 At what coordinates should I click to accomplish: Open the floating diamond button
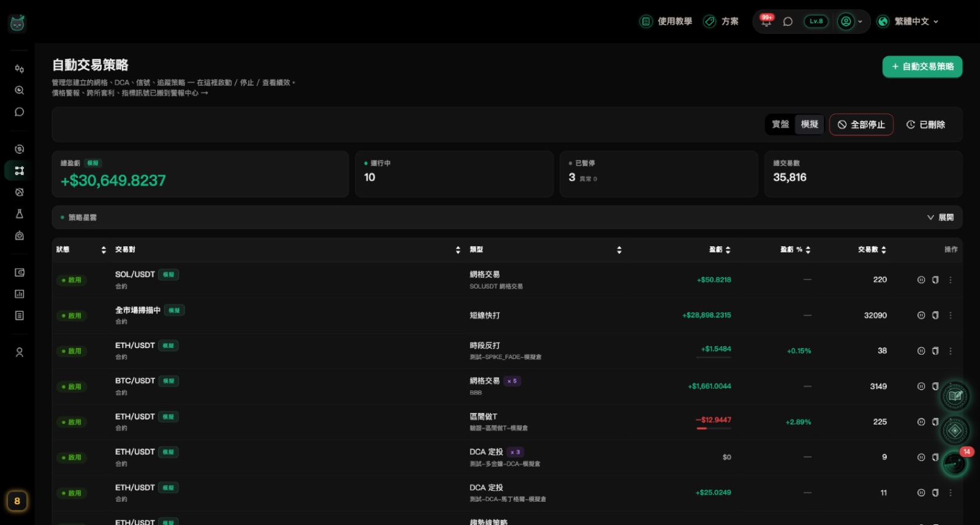tap(955, 431)
